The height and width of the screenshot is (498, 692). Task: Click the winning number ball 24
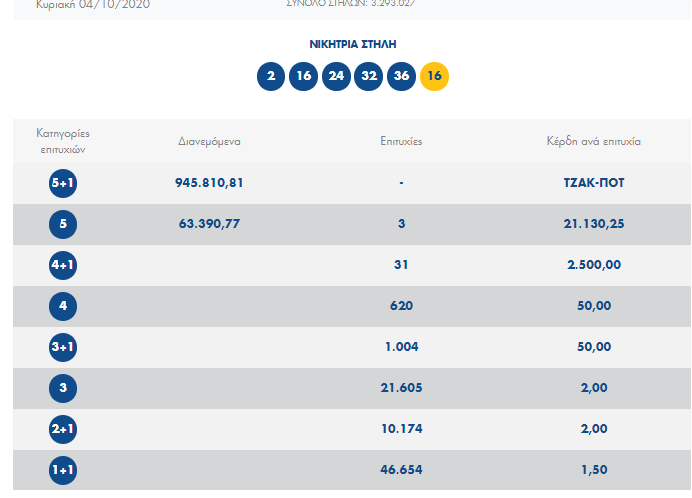(336, 76)
